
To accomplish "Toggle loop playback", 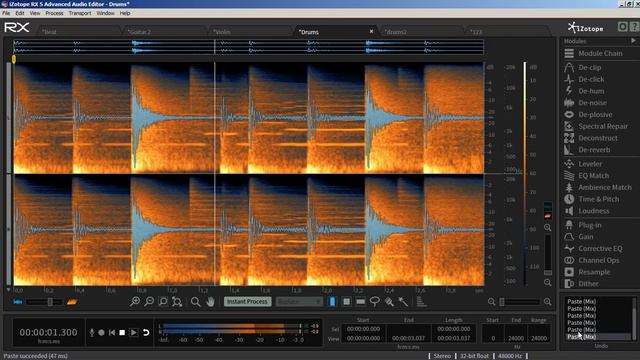I will click(x=146, y=333).
